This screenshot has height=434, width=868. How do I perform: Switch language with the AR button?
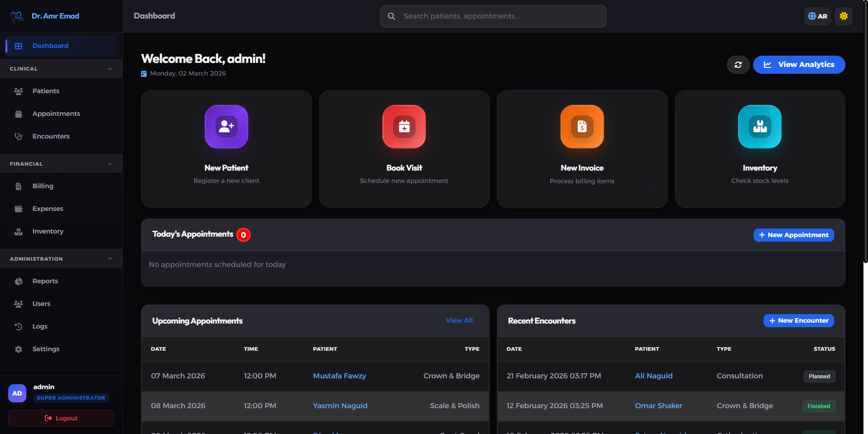coord(817,16)
